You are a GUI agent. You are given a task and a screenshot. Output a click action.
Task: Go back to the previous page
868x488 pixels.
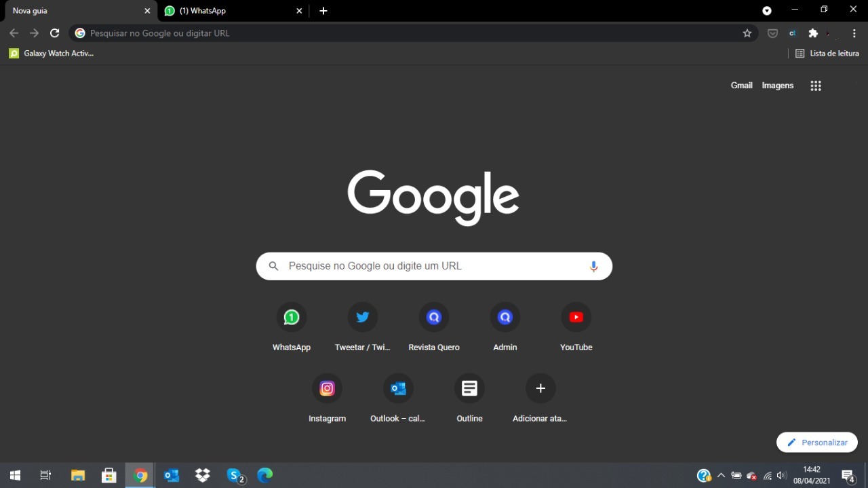(x=14, y=33)
